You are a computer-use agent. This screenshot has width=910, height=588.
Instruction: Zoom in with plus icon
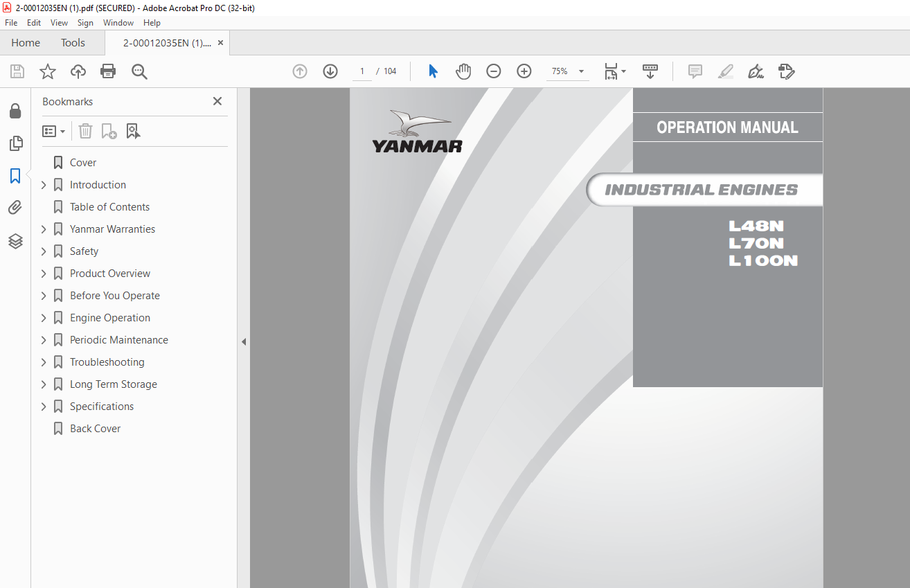(x=524, y=71)
